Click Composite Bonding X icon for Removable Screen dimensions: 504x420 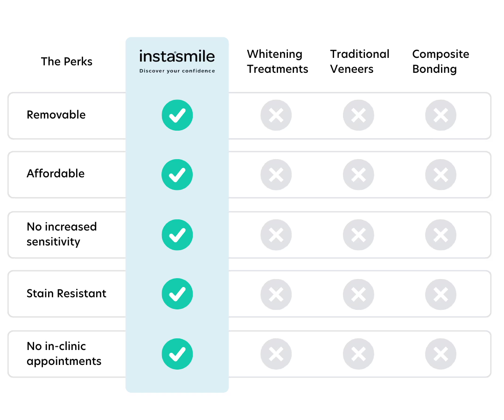point(441,115)
